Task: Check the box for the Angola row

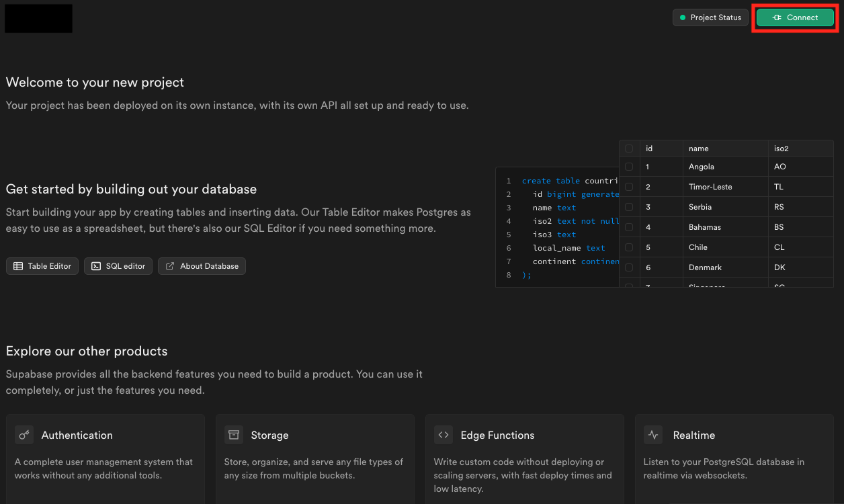Action: (x=629, y=167)
